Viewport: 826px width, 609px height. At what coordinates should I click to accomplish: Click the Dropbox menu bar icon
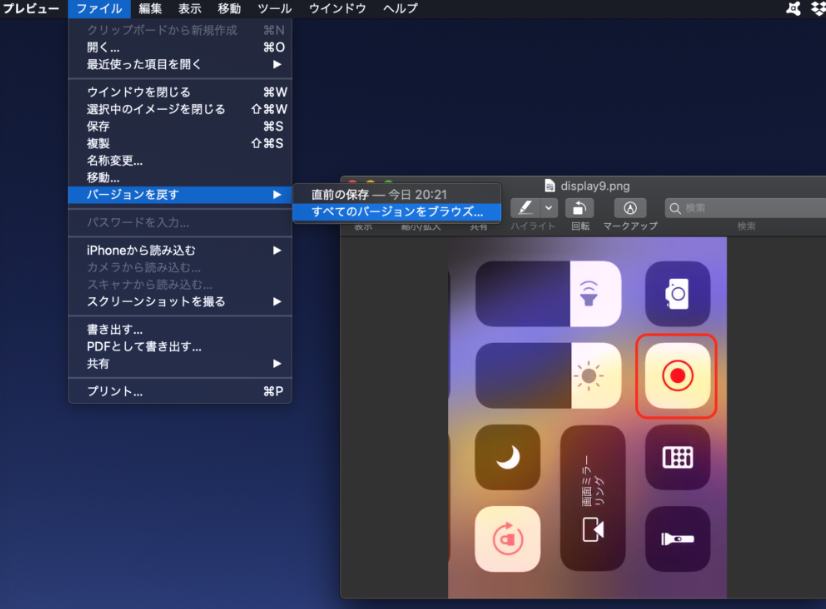[818, 8]
